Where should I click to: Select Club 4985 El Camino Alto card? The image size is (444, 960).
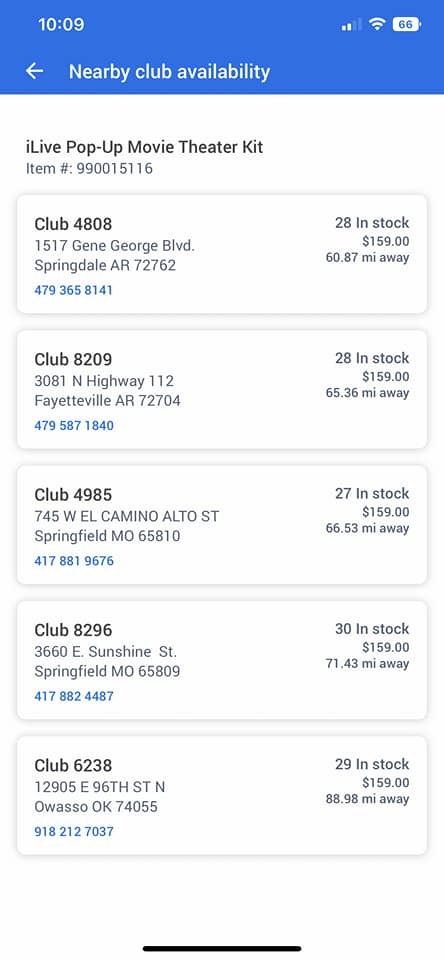point(222,525)
